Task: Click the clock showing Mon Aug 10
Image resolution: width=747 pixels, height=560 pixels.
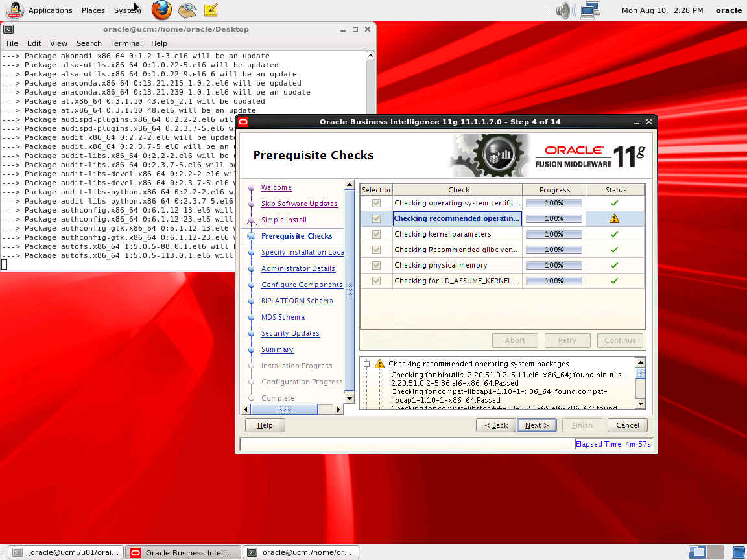Action: point(662,10)
